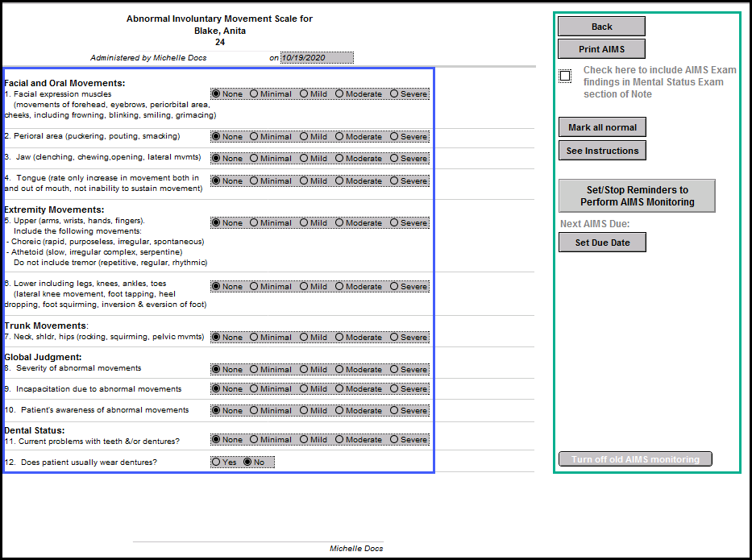This screenshot has height=560, width=752.
Task: Select Severe for Tongue movement
Action: pyautogui.click(x=395, y=181)
